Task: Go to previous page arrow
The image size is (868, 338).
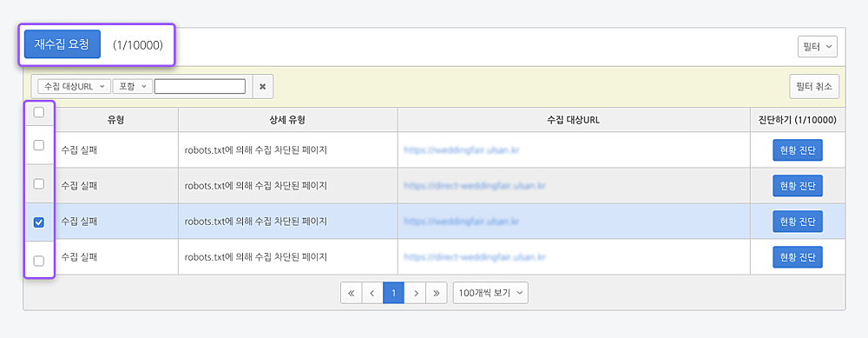Action: pyautogui.click(x=372, y=293)
